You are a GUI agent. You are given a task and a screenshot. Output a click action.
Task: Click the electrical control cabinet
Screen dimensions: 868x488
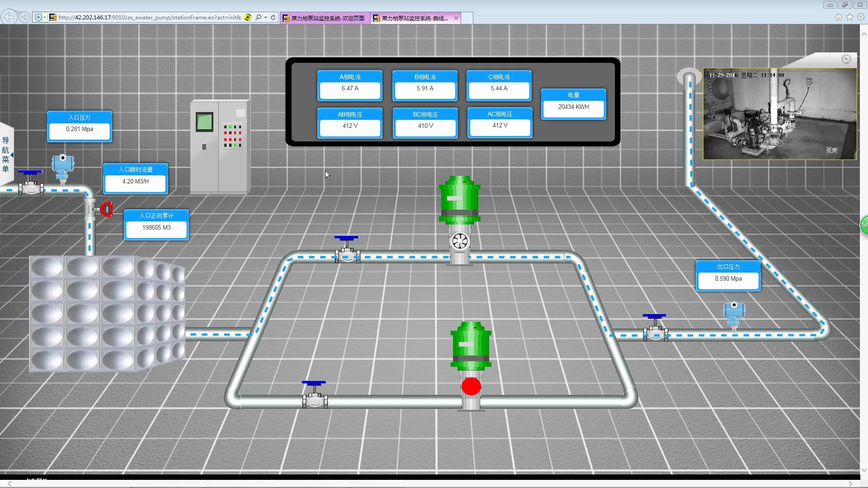point(220,147)
